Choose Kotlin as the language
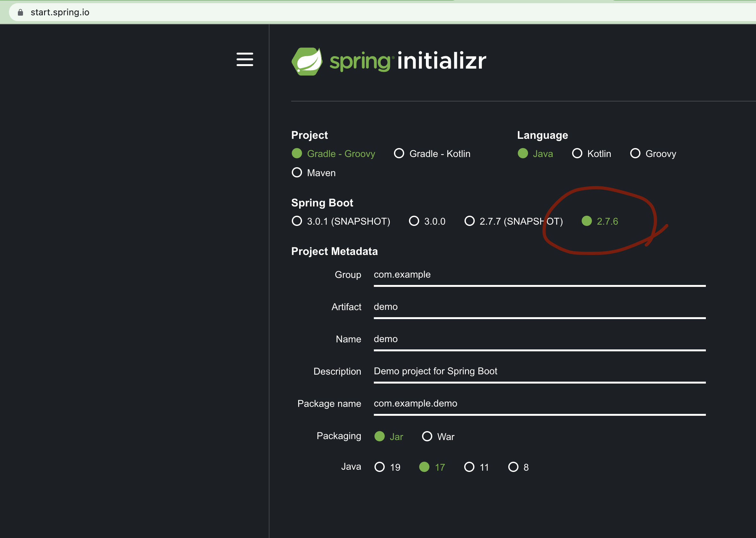 pos(592,154)
